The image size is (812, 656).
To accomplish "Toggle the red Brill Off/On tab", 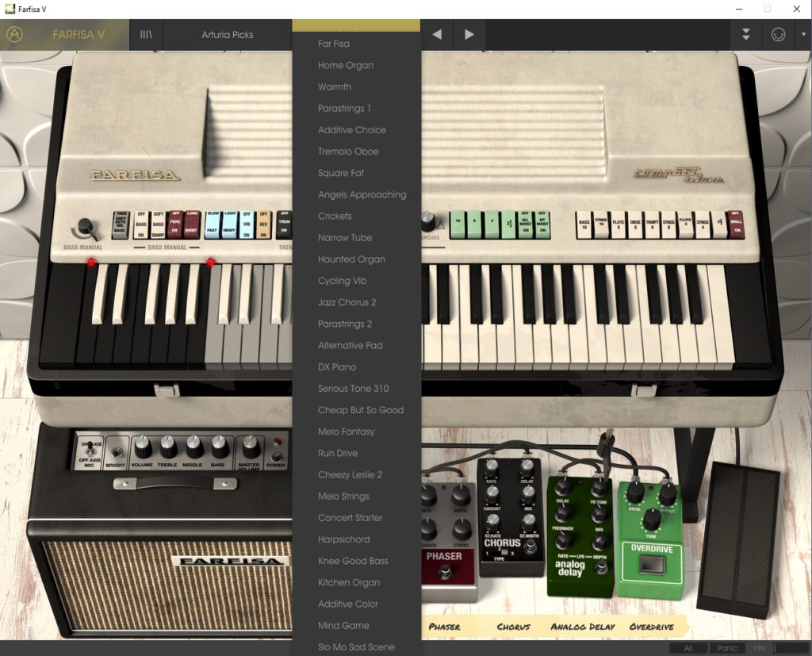I will click(736, 224).
